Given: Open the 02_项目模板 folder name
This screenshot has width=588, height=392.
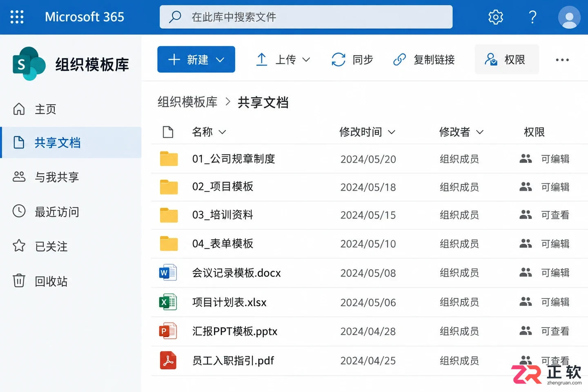Looking at the screenshot, I should click(223, 187).
